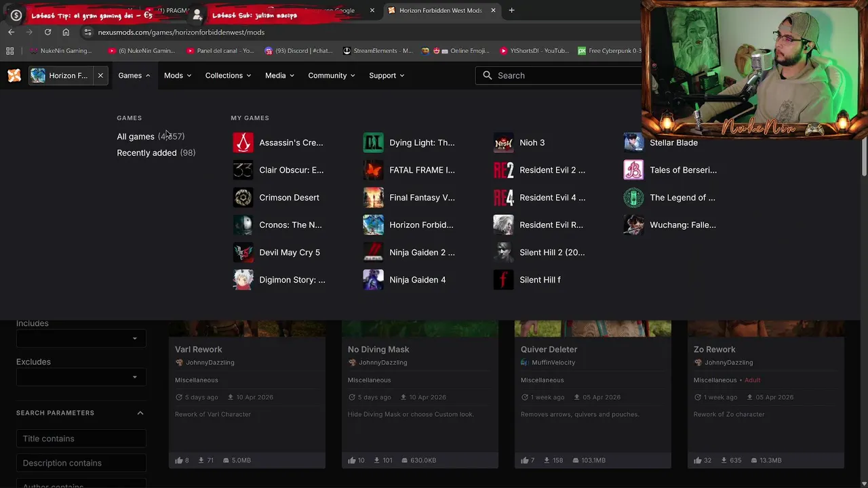Reload the page in the browser
Screen dimensions: 868x488
coord(47,32)
